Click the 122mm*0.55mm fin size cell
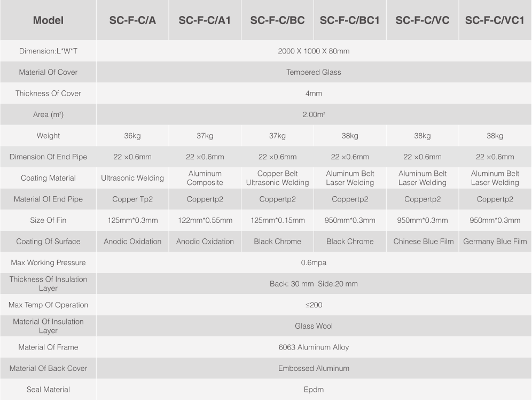The image size is (532, 403). (205, 220)
